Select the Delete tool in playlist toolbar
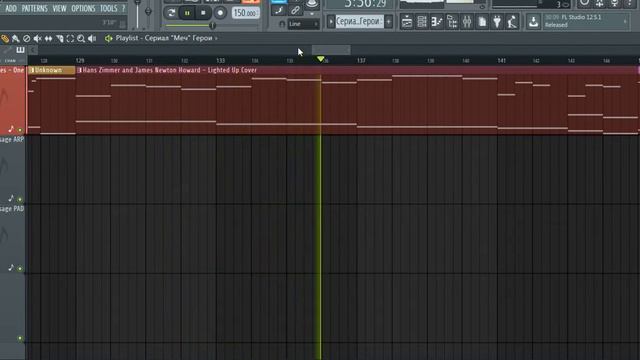This screenshot has width=640, height=360. pos(27,39)
